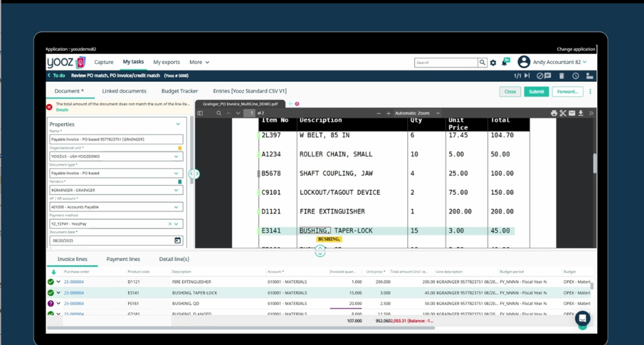The width and height of the screenshot is (644, 345).
Task: Delete document with trash icon
Action: (x=561, y=76)
